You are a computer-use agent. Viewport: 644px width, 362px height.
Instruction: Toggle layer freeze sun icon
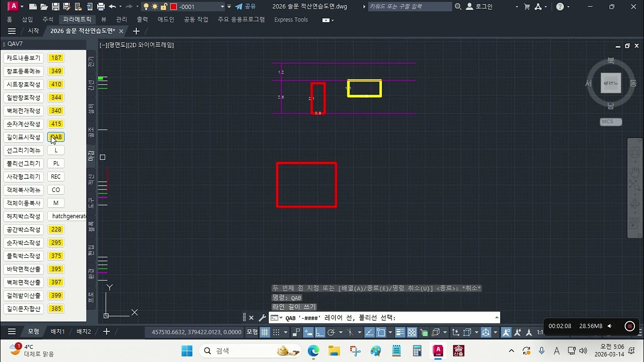point(154,7)
